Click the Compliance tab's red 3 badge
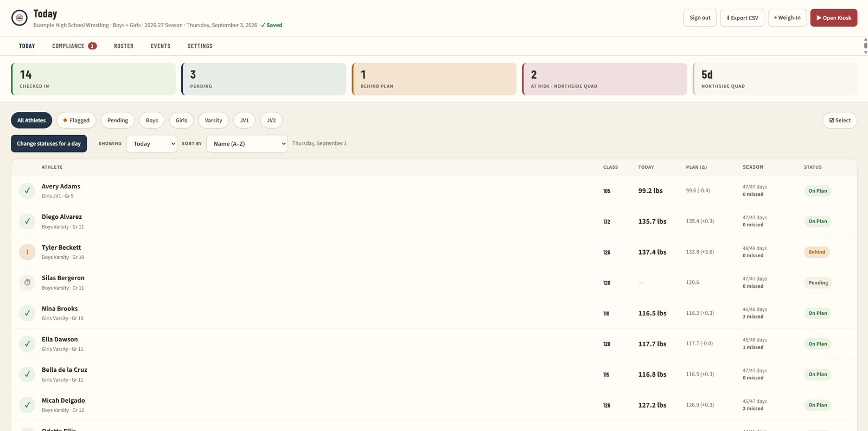Viewport: 868px width, 431px height. coord(93,46)
